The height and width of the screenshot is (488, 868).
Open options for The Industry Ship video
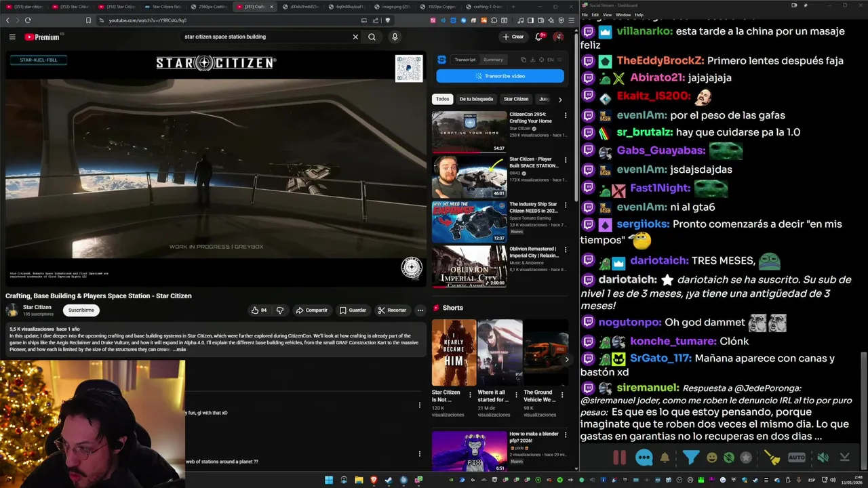(x=566, y=205)
